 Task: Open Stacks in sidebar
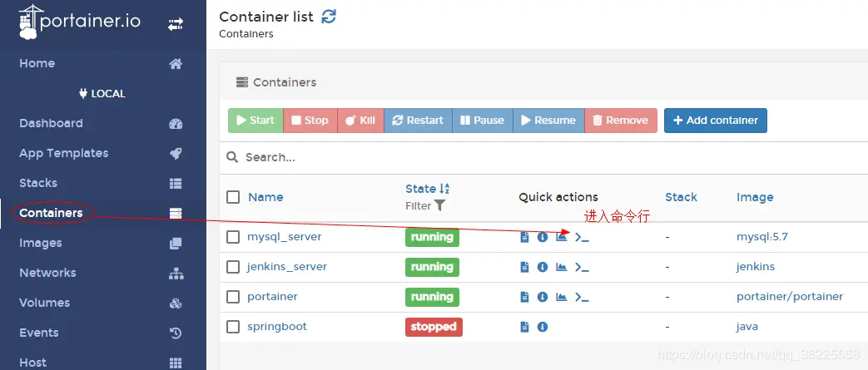click(103, 183)
